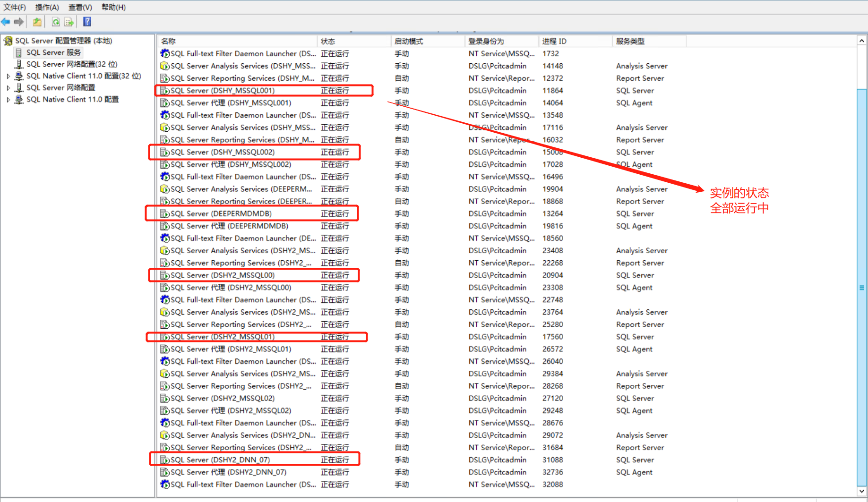
Task: Click the SQL Server type cell beside process 11864
Action: pyautogui.click(x=635, y=91)
